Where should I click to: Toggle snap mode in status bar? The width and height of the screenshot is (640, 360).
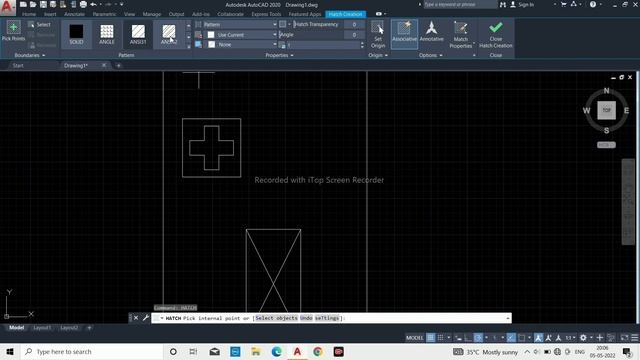(440, 338)
